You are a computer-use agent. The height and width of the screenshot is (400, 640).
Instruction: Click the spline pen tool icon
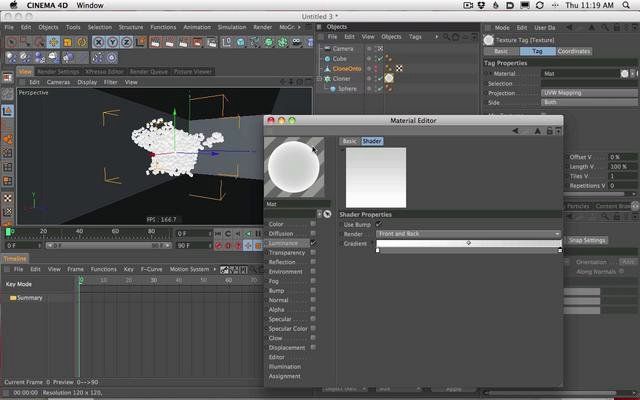(255, 42)
